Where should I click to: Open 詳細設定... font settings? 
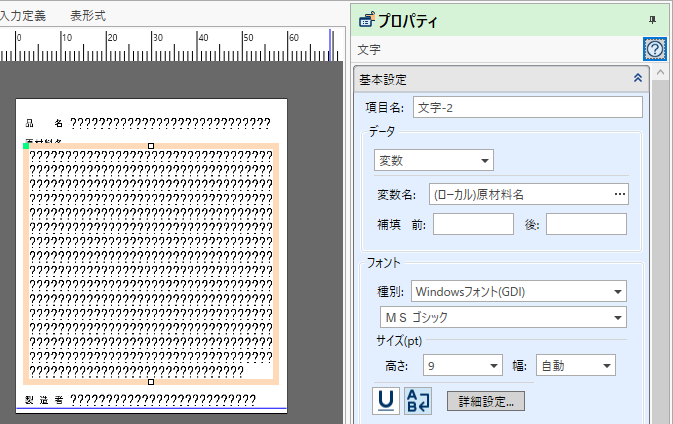click(x=485, y=401)
